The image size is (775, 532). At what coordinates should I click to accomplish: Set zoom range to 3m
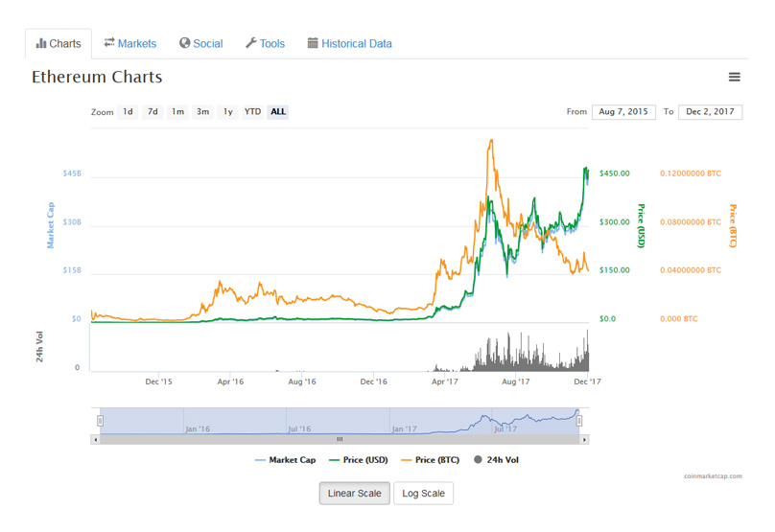pos(202,111)
